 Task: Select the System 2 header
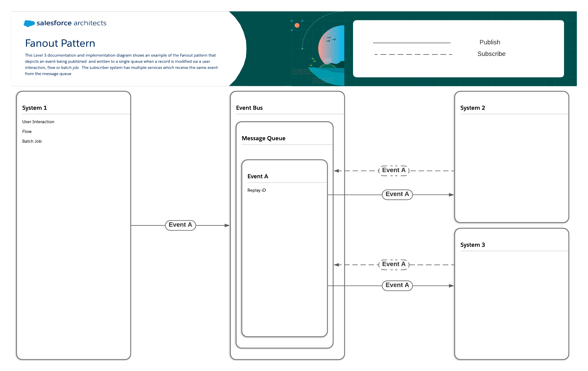[x=472, y=108]
